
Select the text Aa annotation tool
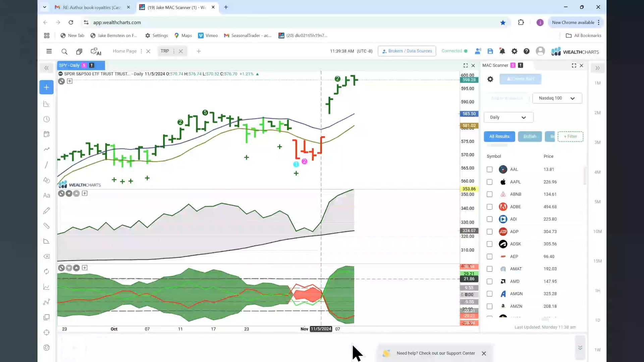point(46,195)
